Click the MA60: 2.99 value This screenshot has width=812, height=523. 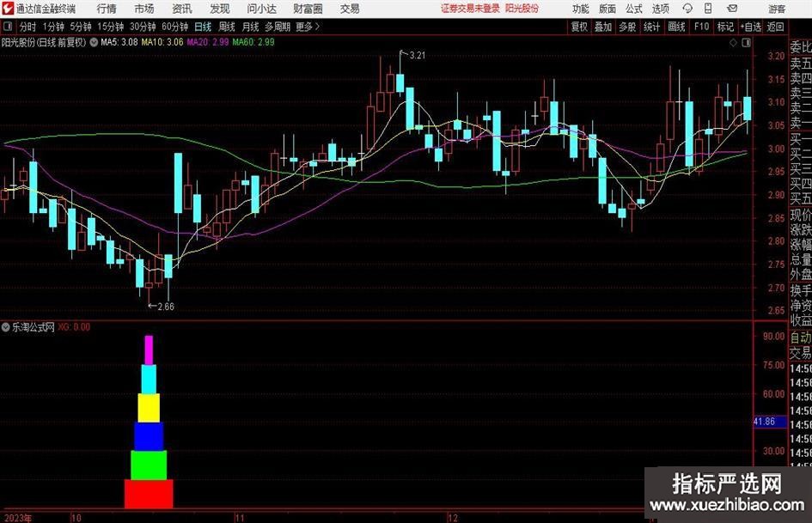[253, 42]
